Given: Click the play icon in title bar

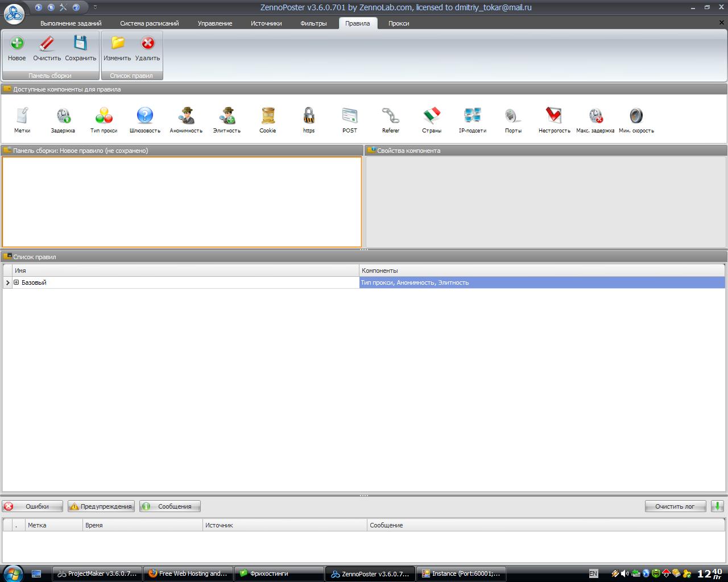Looking at the screenshot, I should coord(39,7).
